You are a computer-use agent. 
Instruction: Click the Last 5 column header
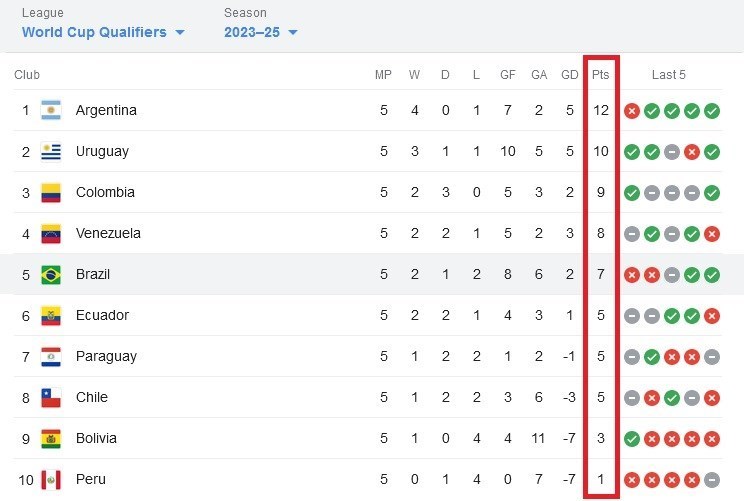click(x=669, y=74)
